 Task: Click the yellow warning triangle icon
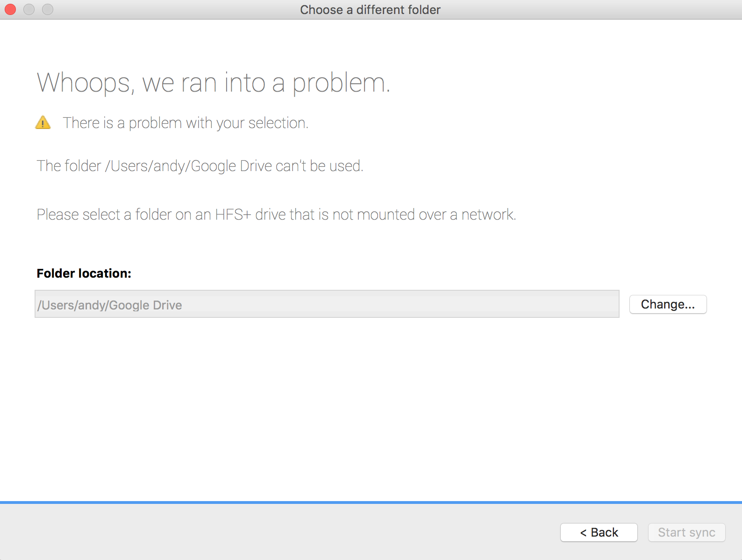(x=43, y=122)
